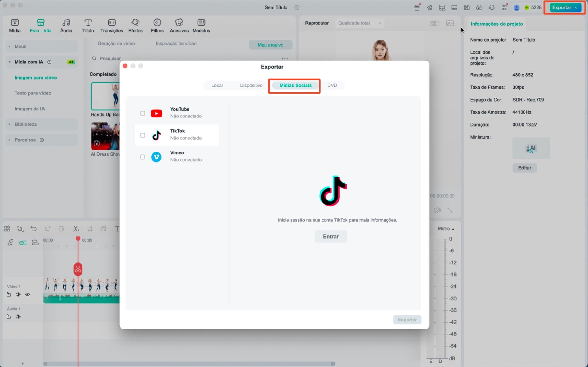
Task: Select Texto para vídeo in sidebar
Action: click(33, 93)
